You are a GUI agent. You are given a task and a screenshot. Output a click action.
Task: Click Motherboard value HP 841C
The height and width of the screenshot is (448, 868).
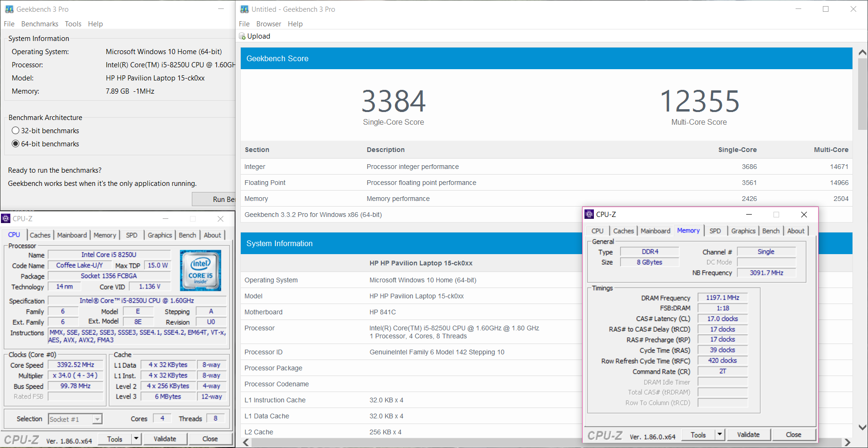point(383,312)
